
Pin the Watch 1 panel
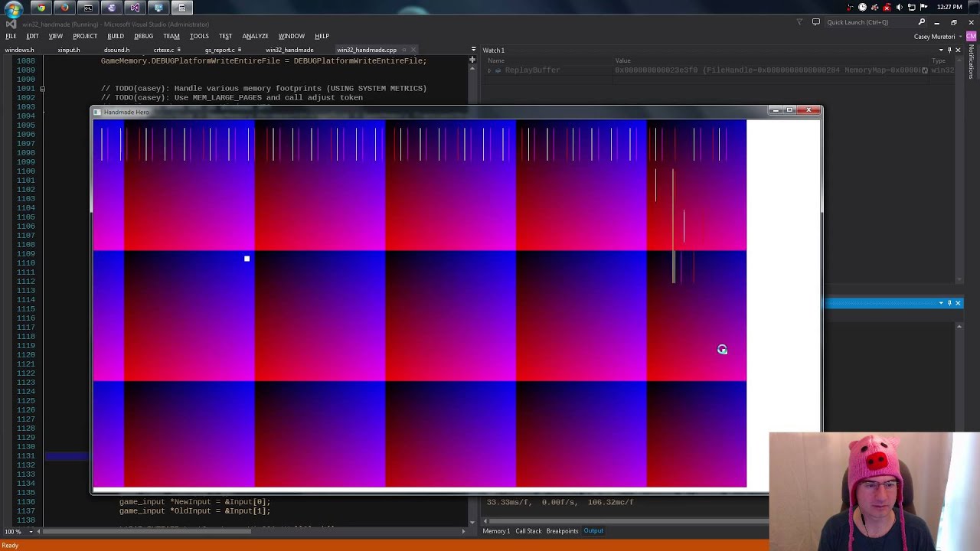pyautogui.click(x=949, y=51)
